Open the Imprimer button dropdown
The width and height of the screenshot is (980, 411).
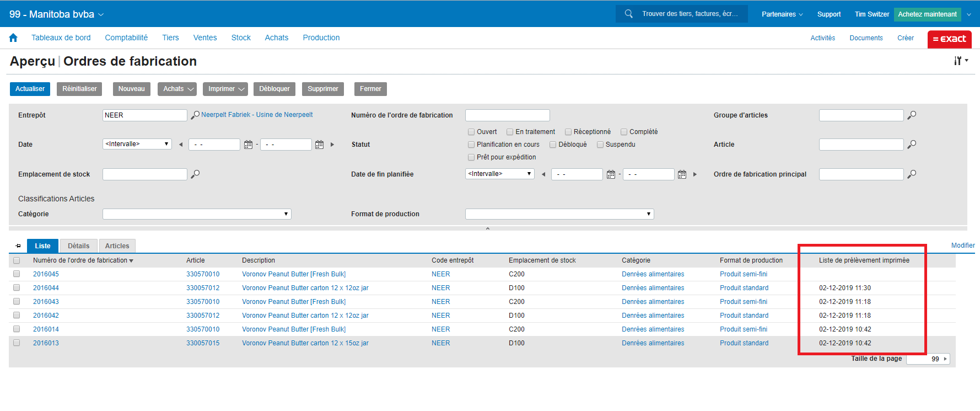tap(225, 89)
